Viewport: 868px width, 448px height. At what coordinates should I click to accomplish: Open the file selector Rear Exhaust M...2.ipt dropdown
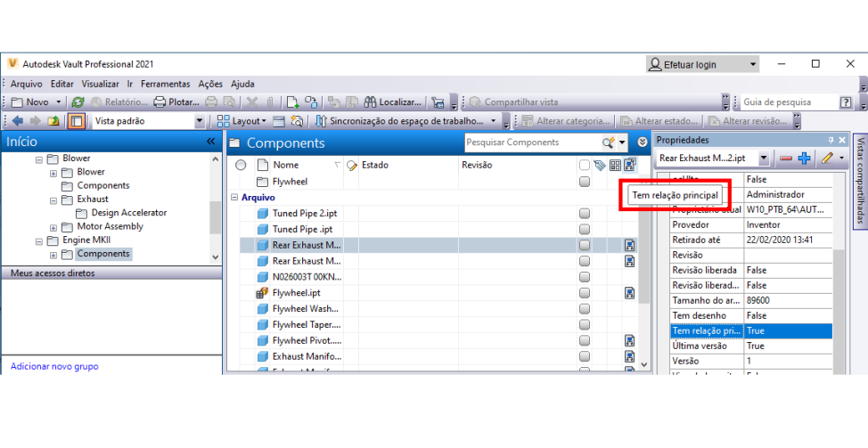(764, 159)
